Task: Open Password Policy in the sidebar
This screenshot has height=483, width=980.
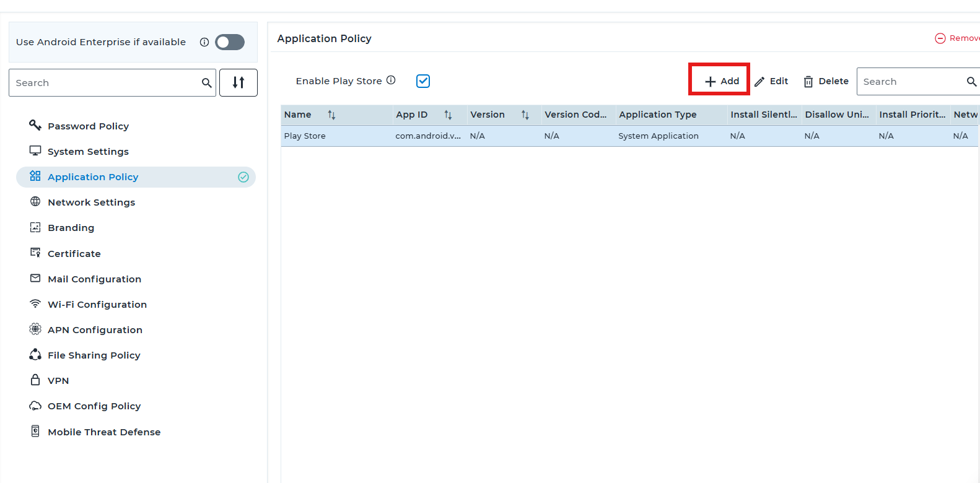Action: (88, 126)
